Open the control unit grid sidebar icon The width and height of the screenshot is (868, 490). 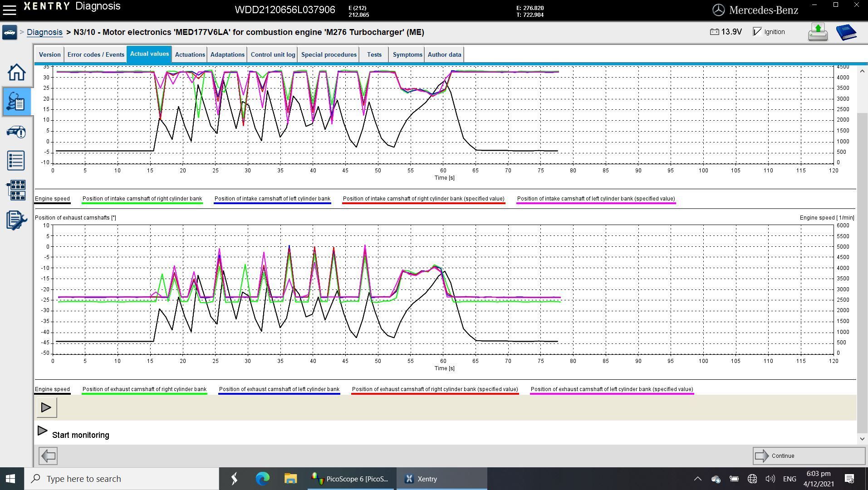[16, 190]
